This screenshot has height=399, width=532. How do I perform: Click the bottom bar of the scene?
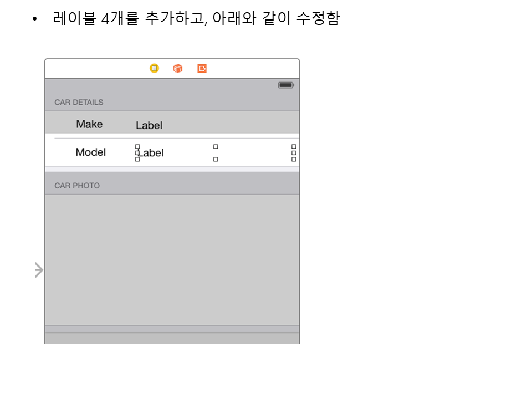(x=172, y=337)
